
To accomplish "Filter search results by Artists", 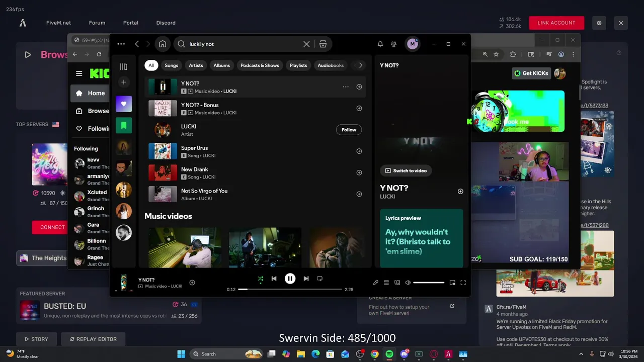I will tap(196, 65).
